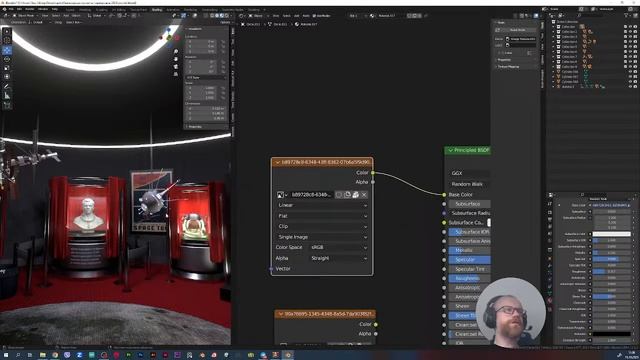Select the Transform tool in viewport toolbar
The width and height of the screenshot is (640, 360).
(x=7, y=76)
